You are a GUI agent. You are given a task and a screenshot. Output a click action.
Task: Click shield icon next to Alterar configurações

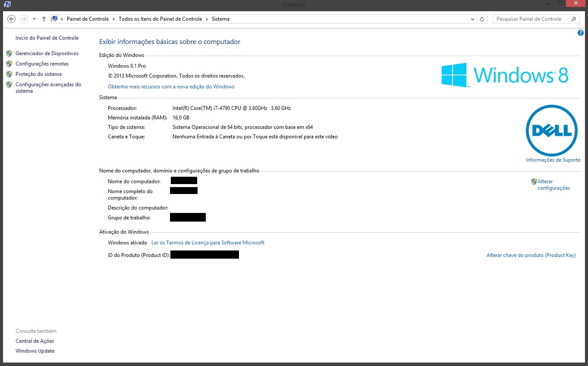click(534, 181)
